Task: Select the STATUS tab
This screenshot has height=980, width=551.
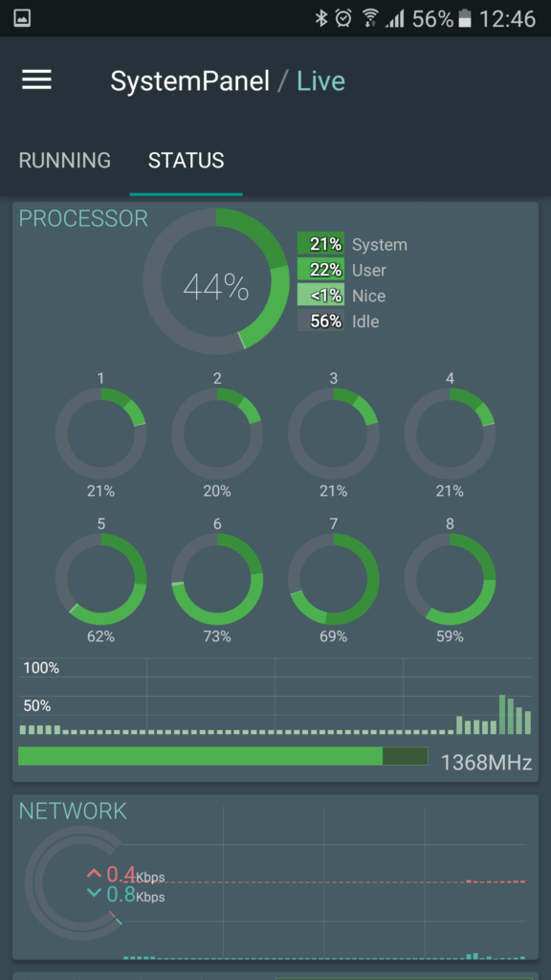Action: [187, 161]
